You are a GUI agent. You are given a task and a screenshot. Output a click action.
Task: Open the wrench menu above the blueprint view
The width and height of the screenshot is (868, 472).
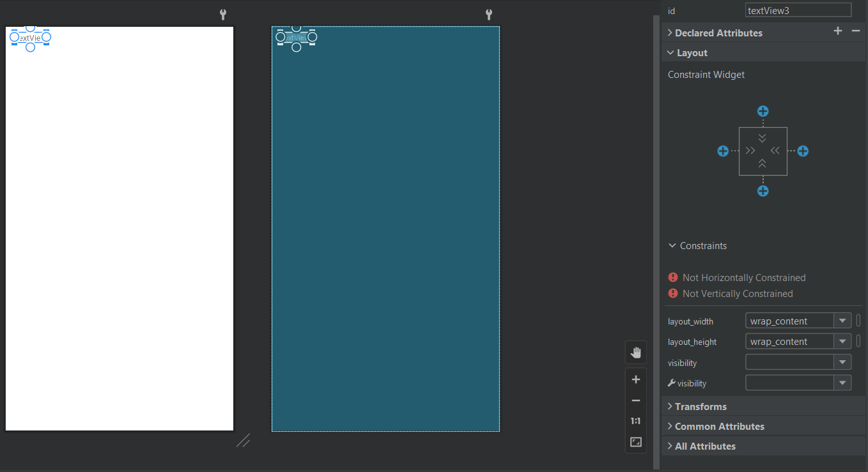point(488,13)
